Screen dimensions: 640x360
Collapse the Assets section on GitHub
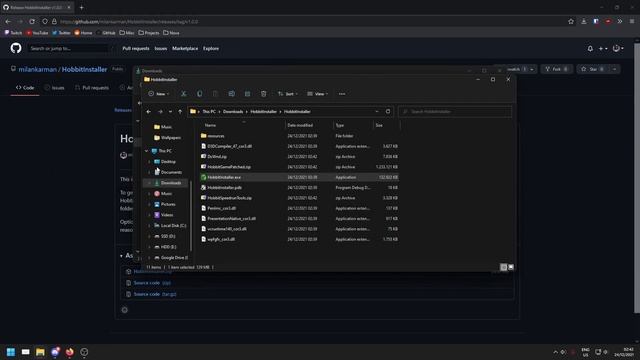(x=122, y=256)
